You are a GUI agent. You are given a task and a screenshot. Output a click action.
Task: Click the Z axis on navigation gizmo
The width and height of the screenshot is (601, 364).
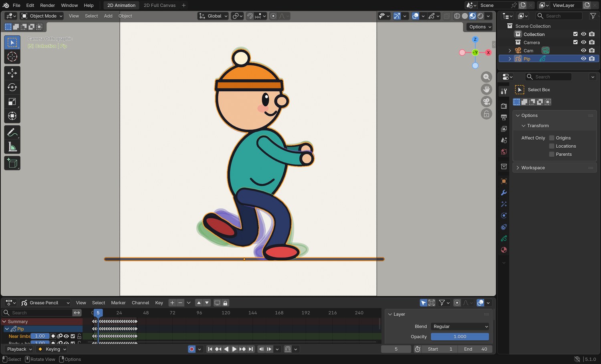click(x=475, y=39)
